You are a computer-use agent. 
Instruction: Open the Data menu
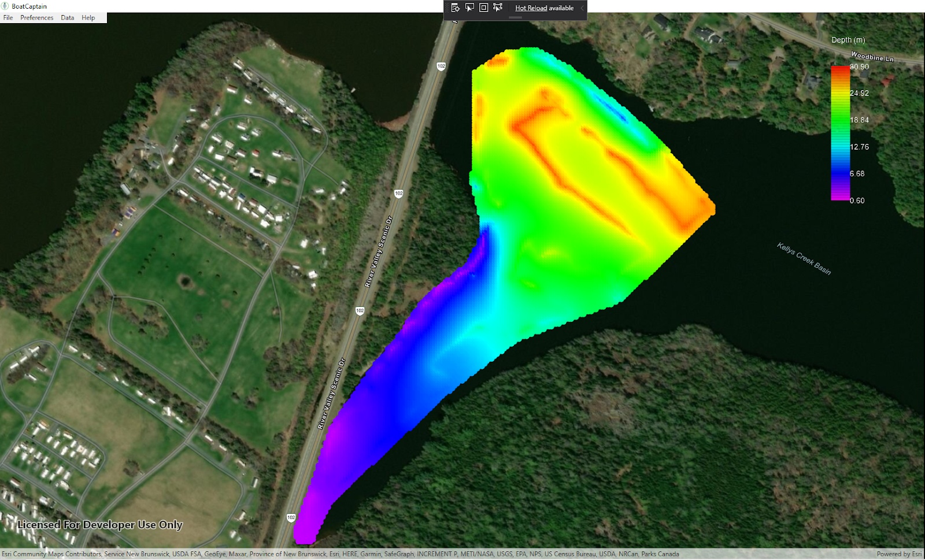coord(68,18)
